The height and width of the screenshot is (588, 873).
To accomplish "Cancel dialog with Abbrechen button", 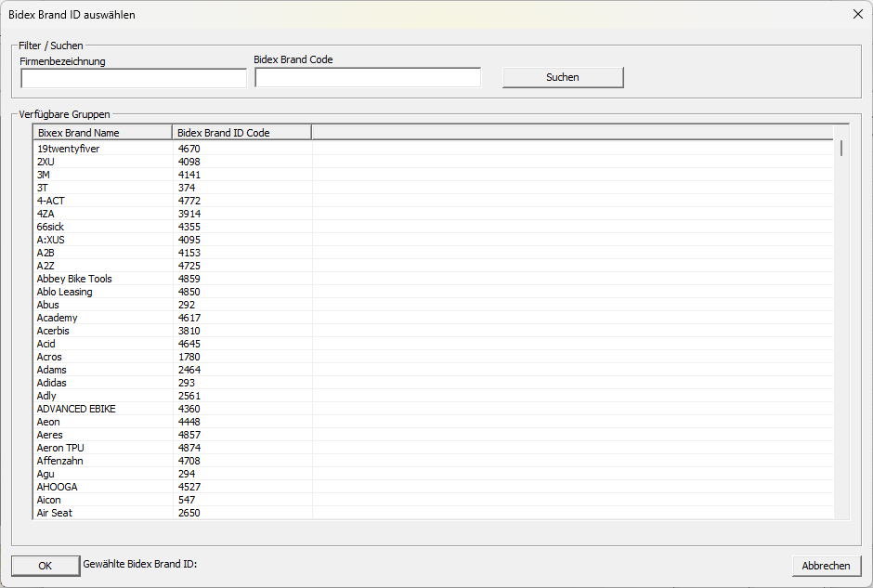I will tap(827, 566).
